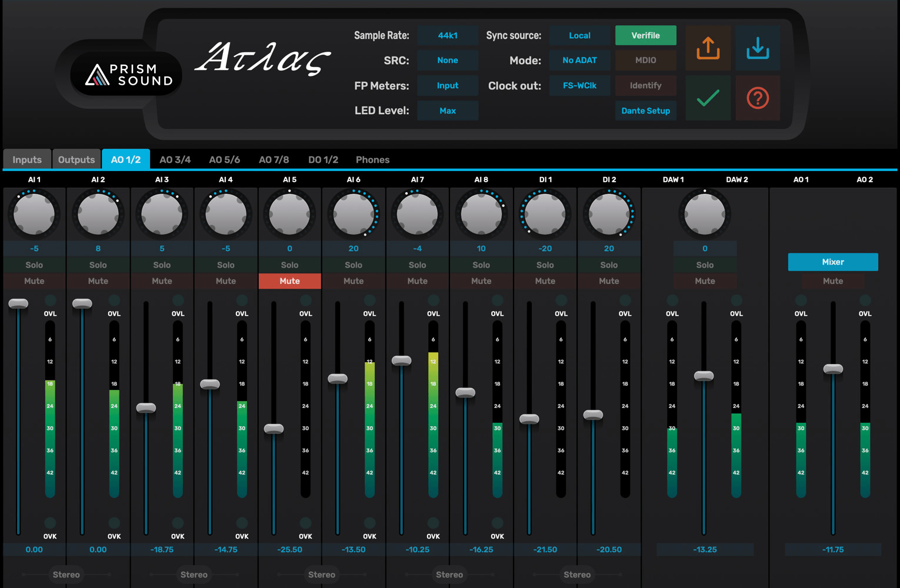
Task: Click the AI 5 fader value -25.50
Action: tap(289, 549)
